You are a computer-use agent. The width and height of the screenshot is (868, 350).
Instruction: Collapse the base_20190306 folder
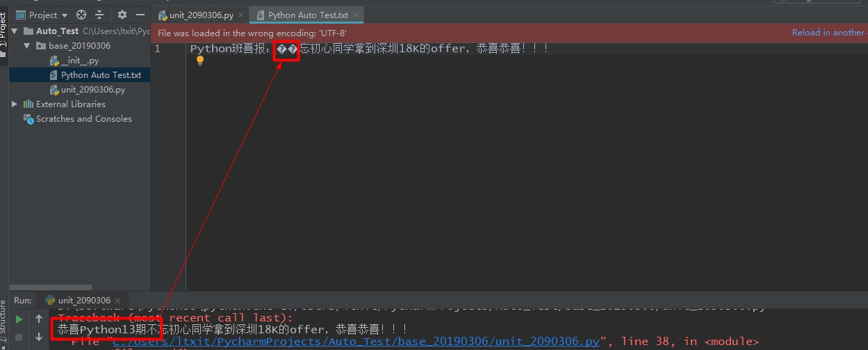tap(27, 46)
